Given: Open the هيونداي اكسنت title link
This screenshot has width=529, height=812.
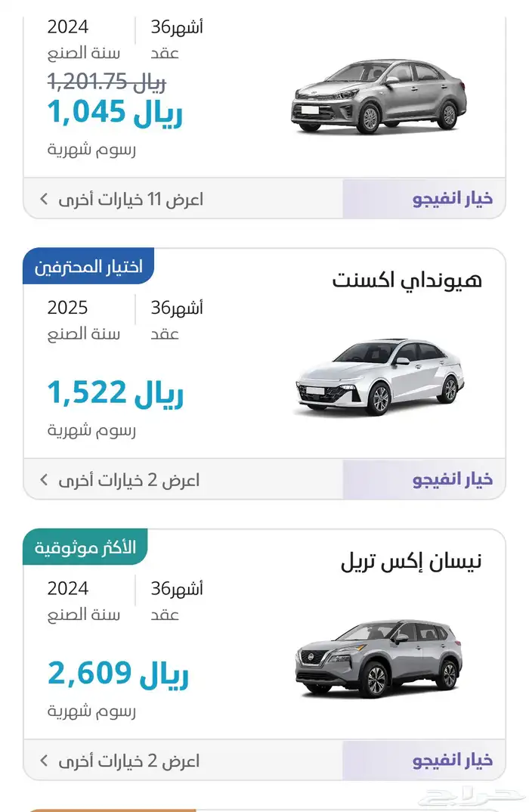Looking at the screenshot, I should coord(407,280).
